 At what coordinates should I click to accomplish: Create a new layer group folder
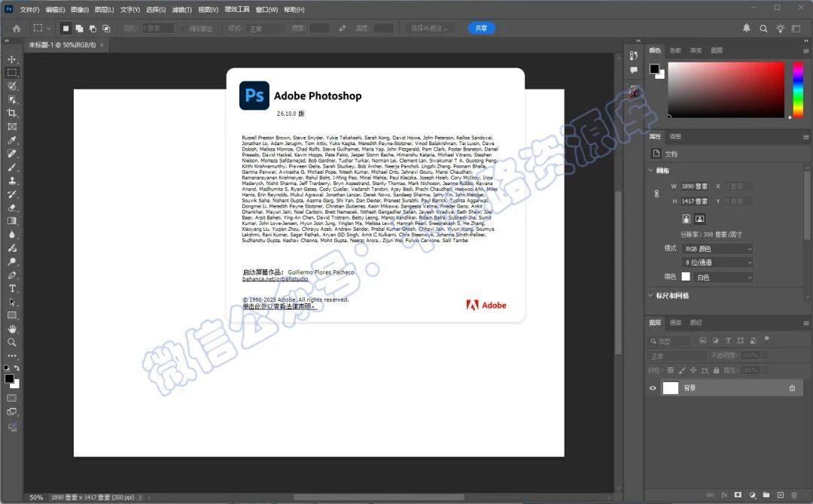pos(766,495)
